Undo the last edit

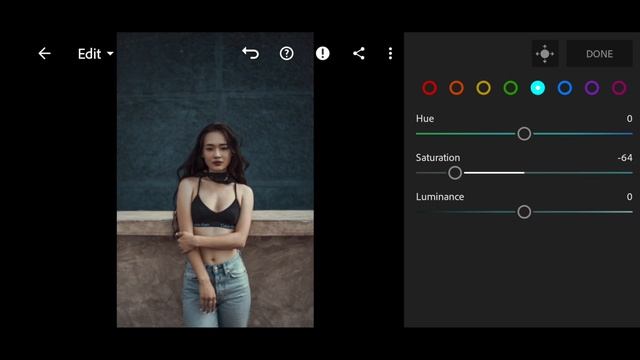250,53
